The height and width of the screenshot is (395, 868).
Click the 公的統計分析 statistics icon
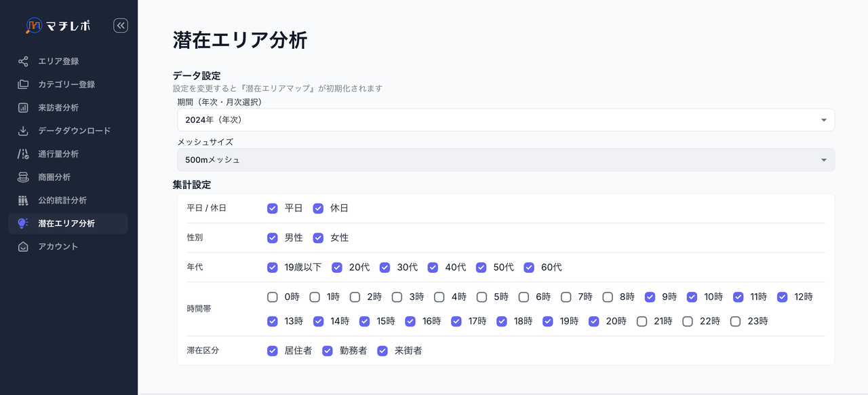coord(22,200)
